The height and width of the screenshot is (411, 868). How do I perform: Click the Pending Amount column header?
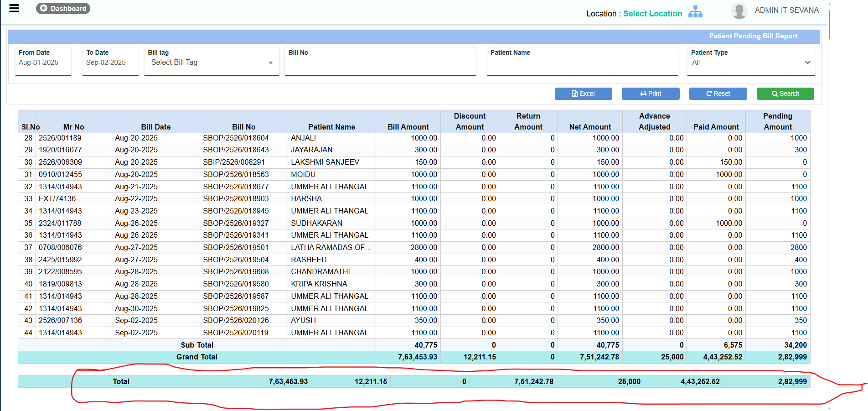pyautogui.click(x=778, y=121)
